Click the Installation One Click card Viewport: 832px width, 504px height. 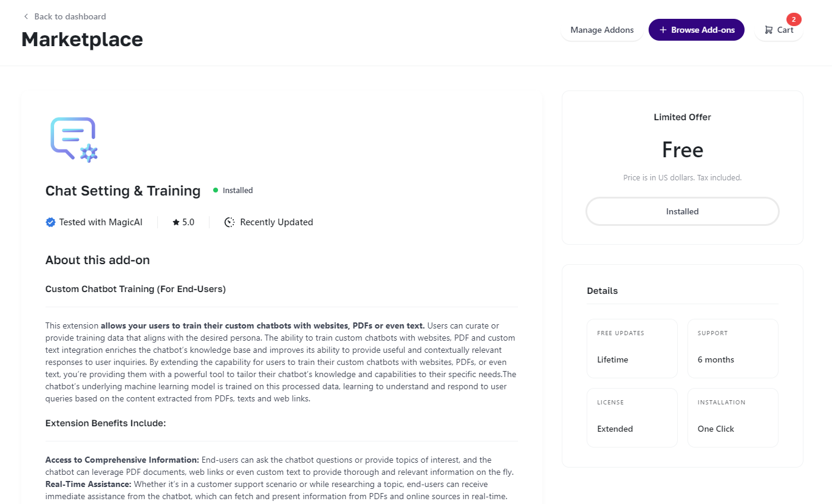click(x=732, y=418)
